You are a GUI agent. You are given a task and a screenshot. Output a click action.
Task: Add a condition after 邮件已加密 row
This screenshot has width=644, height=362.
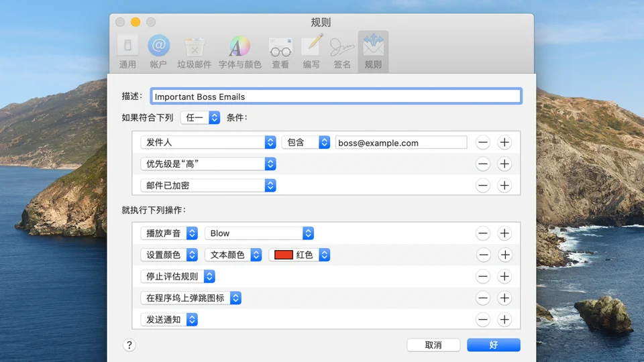[x=504, y=186]
